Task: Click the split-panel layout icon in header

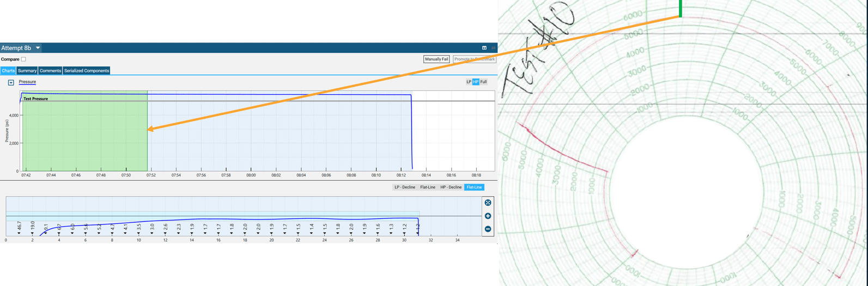Action: point(484,48)
